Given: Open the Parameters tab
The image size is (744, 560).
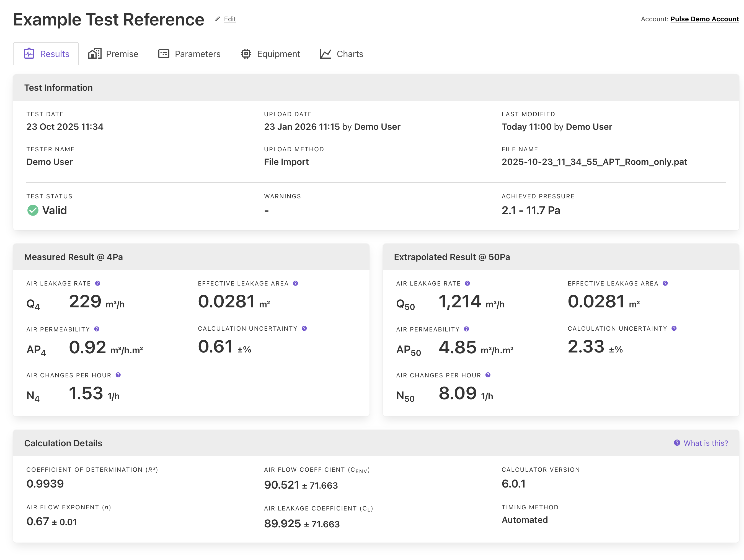Looking at the screenshot, I should (x=189, y=54).
